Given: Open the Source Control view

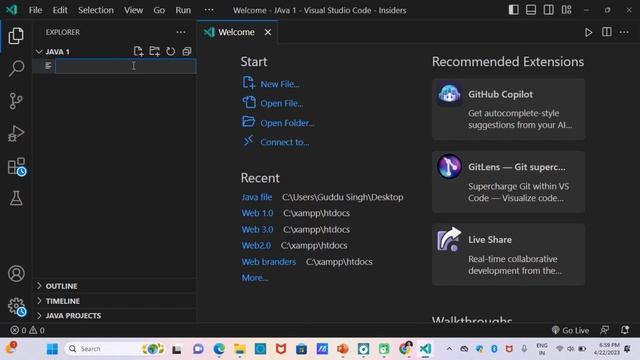Looking at the screenshot, I should pyautogui.click(x=16, y=101).
